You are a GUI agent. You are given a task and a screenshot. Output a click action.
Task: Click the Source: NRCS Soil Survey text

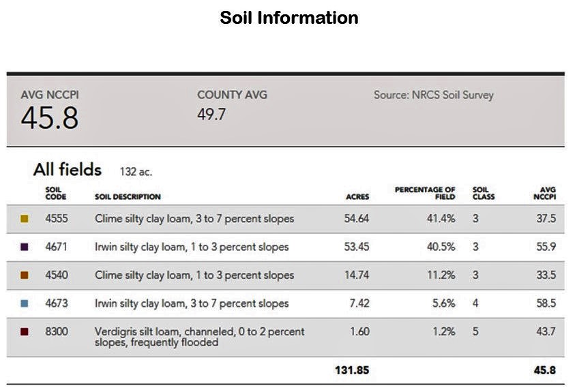(434, 95)
